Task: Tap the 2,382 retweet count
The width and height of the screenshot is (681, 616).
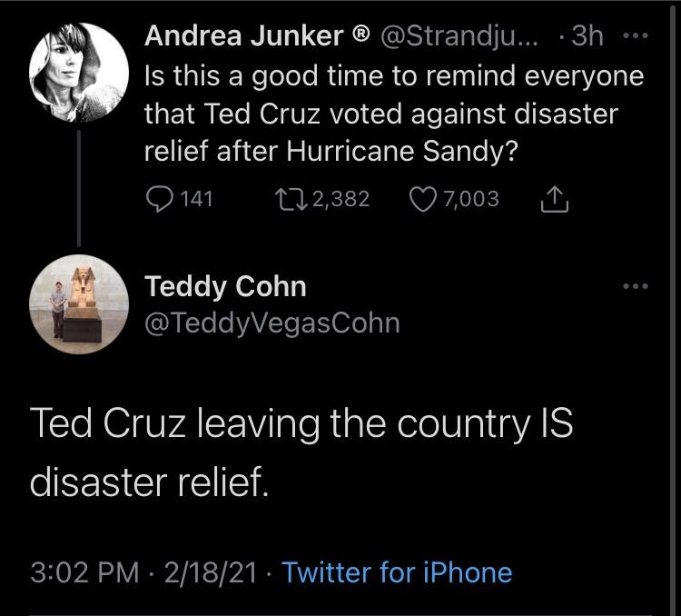Action: (x=340, y=198)
